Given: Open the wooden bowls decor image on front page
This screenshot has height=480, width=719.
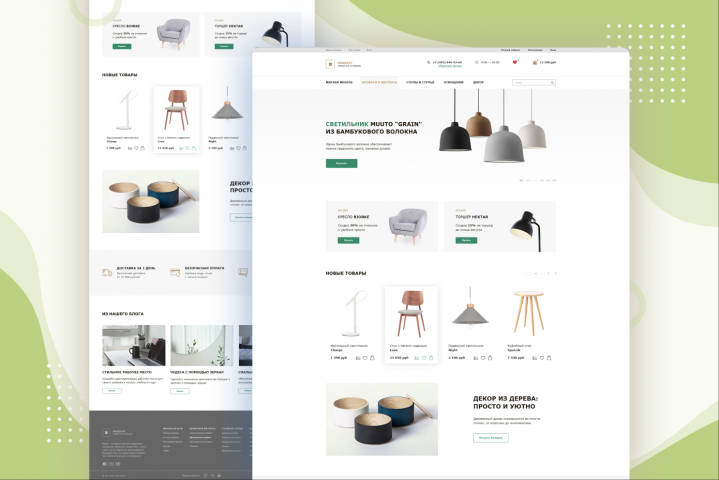Looking at the screenshot, I should click(x=382, y=419).
